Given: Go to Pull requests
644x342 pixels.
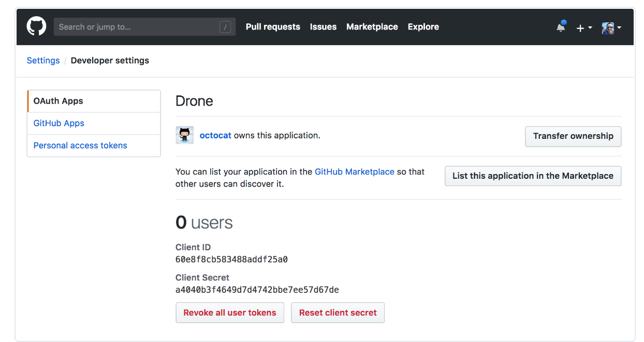Looking at the screenshot, I should pyautogui.click(x=273, y=27).
